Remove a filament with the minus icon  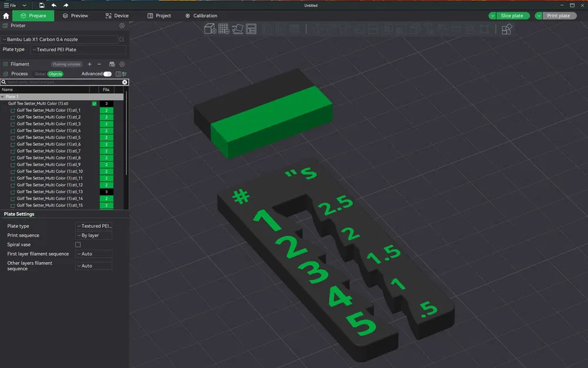[99, 64]
